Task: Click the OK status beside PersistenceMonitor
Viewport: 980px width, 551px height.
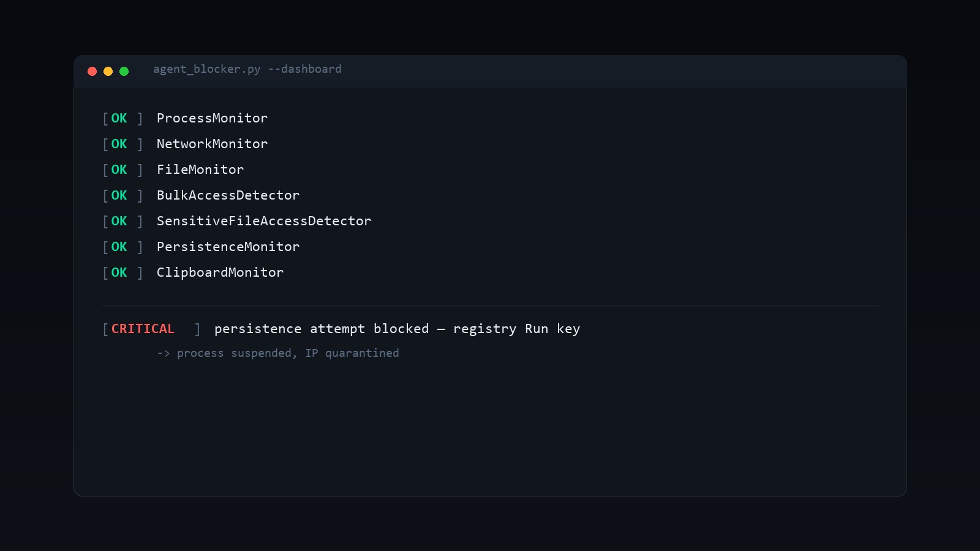Action: pyautogui.click(x=119, y=247)
